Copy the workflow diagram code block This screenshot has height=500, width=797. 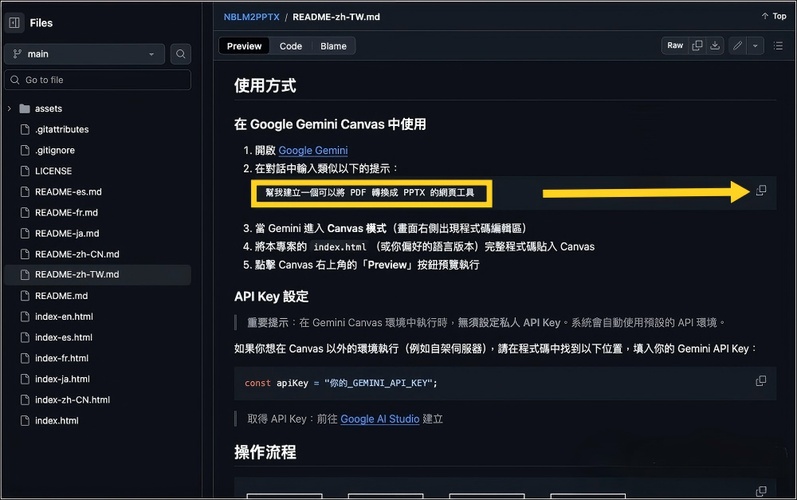[x=761, y=491]
